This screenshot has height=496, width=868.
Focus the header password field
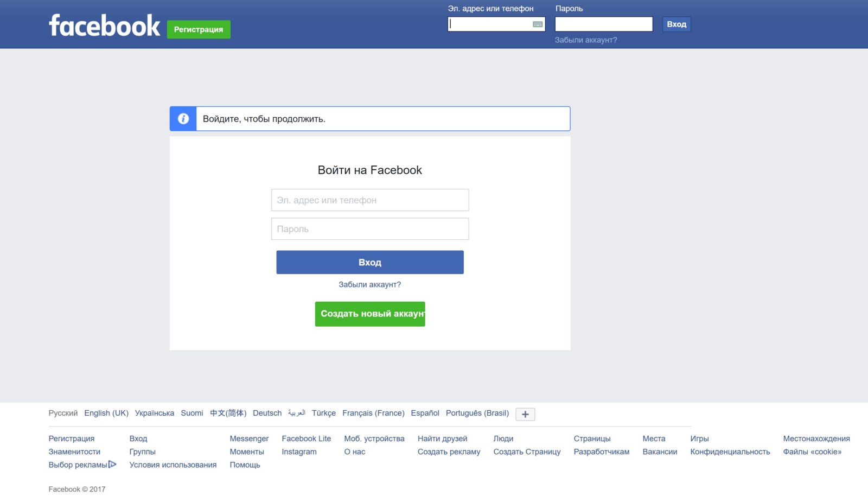point(603,24)
